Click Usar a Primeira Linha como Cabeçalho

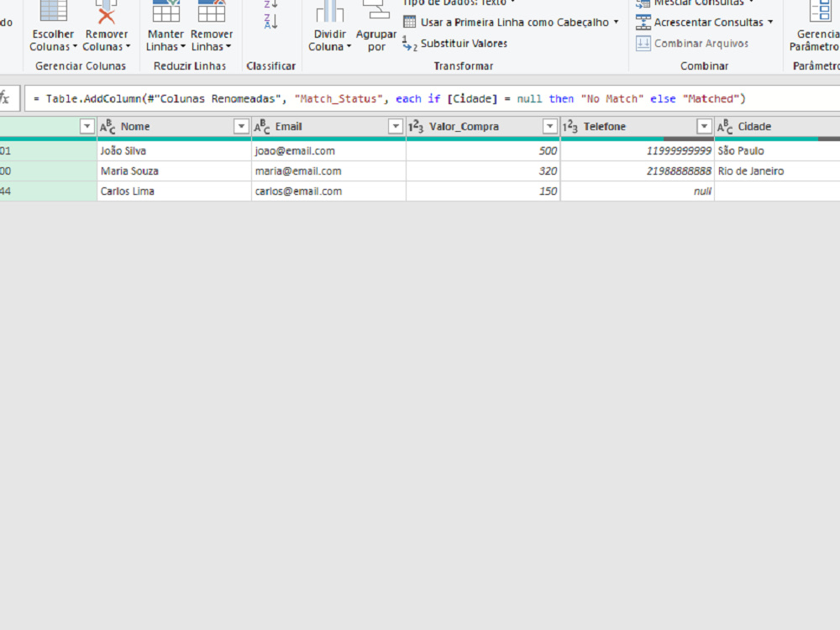(x=511, y=23)
